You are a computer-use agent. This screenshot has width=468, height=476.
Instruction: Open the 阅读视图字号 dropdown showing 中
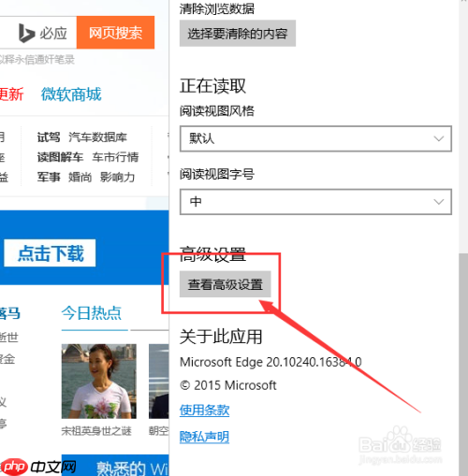pos(315,202)
